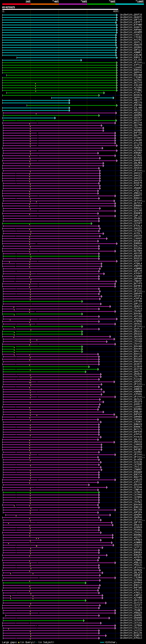Click the UniRef100_Q9XFL2 label
This screenshot has width=146, height=644.
(131, 42)
